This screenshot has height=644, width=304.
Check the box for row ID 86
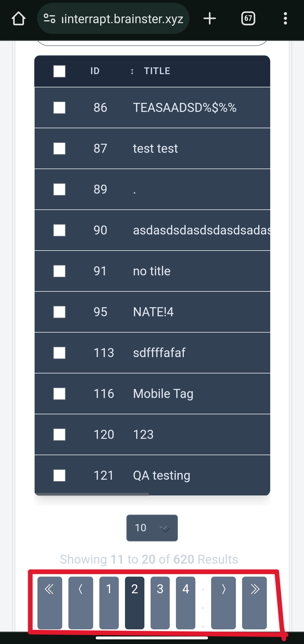pos(59,108)
